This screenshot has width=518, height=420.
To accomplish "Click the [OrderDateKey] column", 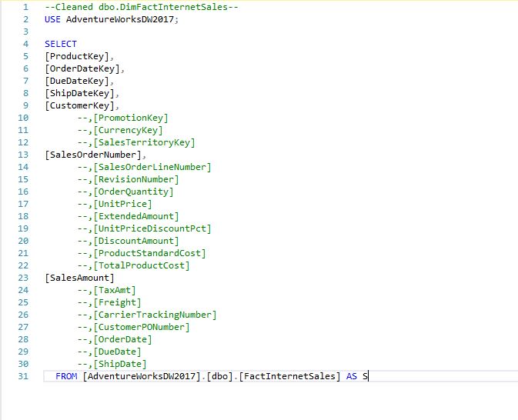I will coord(82,68).
